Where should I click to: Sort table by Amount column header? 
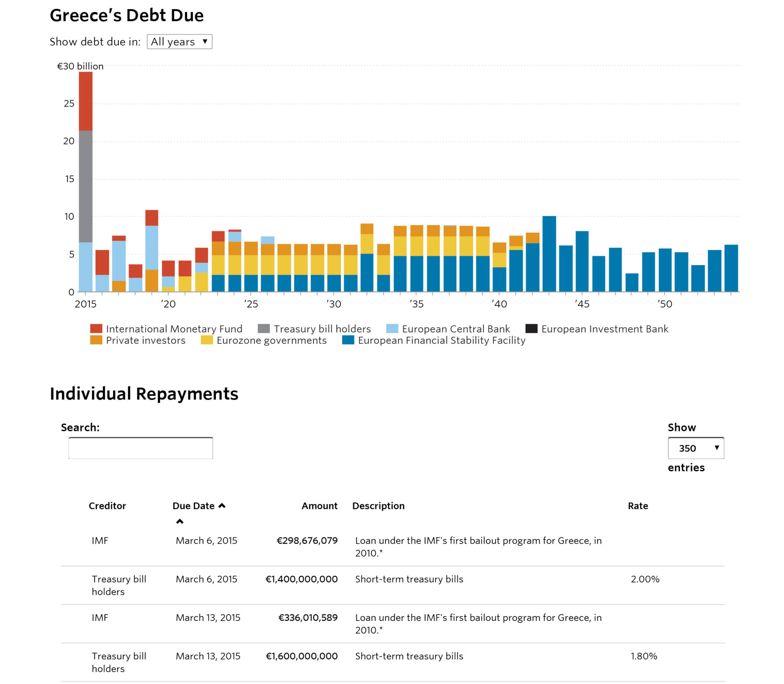pos(319,506)
